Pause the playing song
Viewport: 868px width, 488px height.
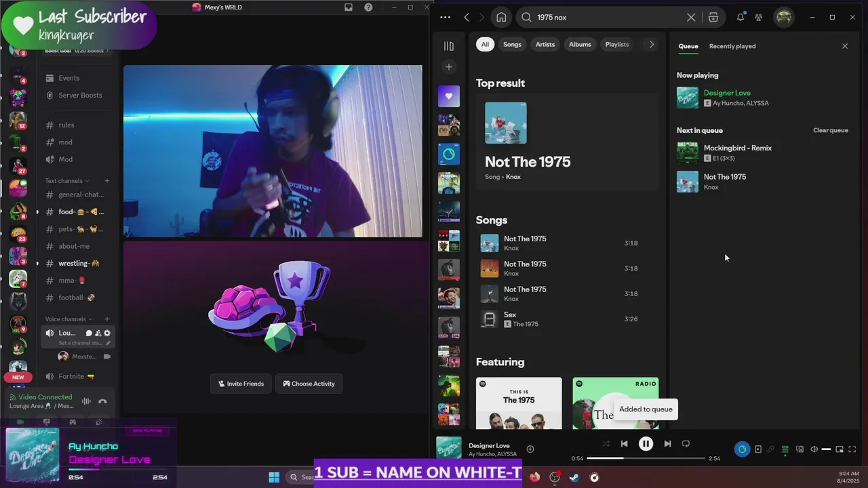(x=646, y=444)
